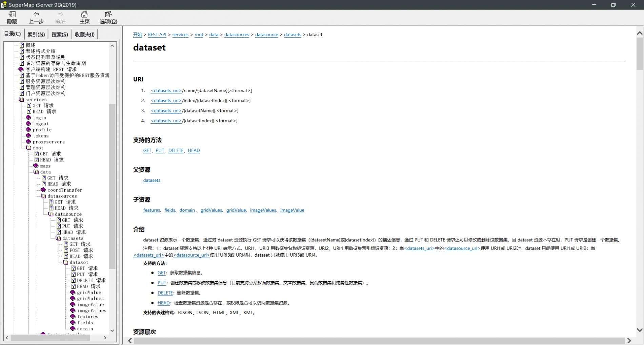Open the gridValues child resource link
The height and width of the screenshot is (345, 644).
(211, 210)
